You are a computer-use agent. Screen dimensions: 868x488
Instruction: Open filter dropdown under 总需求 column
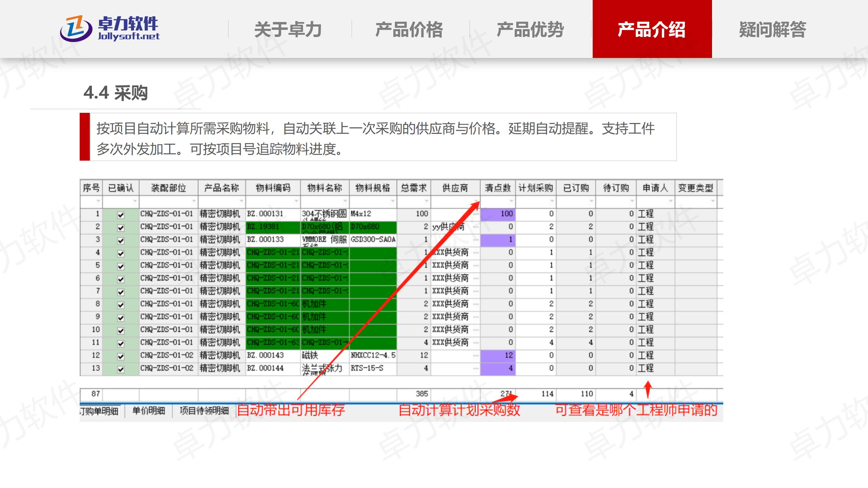coord(427,201)
